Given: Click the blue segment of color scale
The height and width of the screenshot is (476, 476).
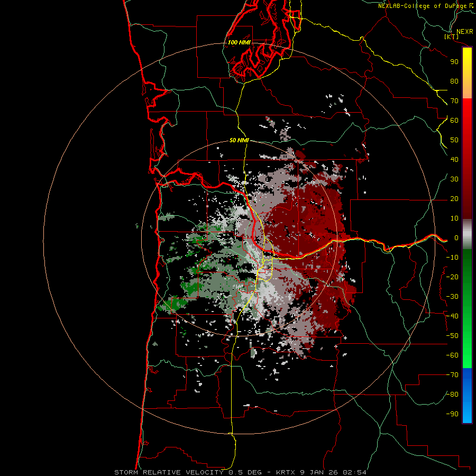Looking at the screenshot, I should [467, 396].
